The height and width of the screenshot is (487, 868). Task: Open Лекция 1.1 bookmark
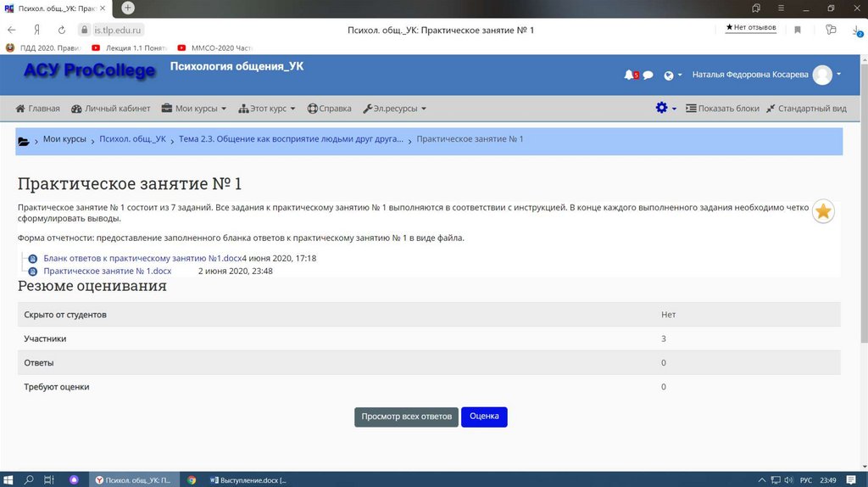pos(129,48)
